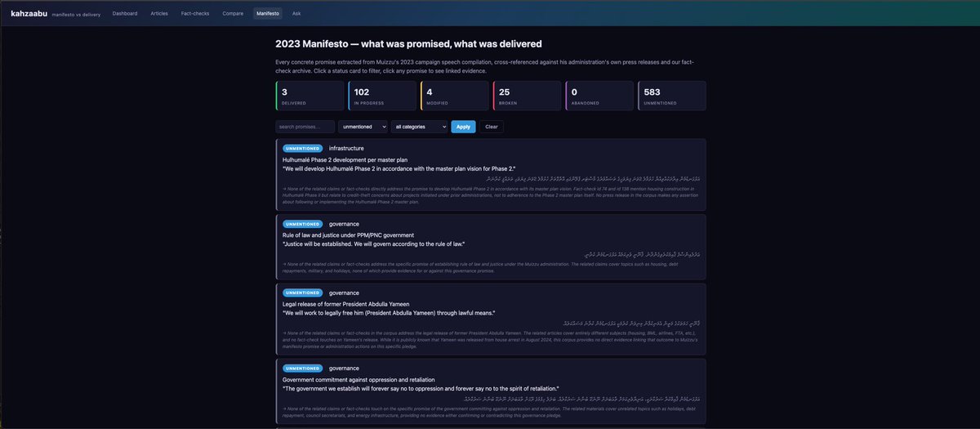Click the Unmentioned badge on the Hulhumalé card
Screen dimensions: 980x429
point(303,148)
